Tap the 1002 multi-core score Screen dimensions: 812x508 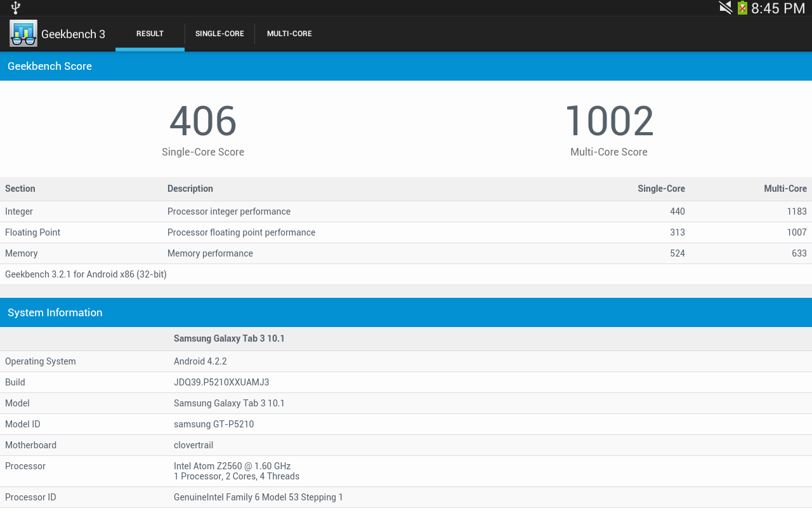tap(609, 121)
